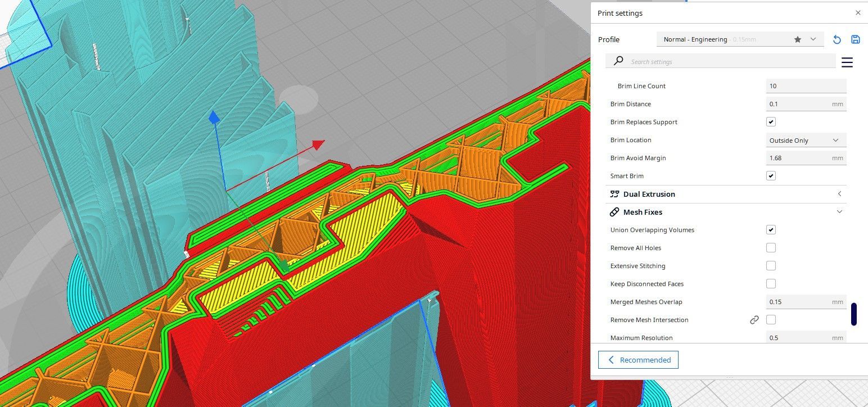Click the Maximum Resolution label
This screenshot has height=407, width=868.
641,338
